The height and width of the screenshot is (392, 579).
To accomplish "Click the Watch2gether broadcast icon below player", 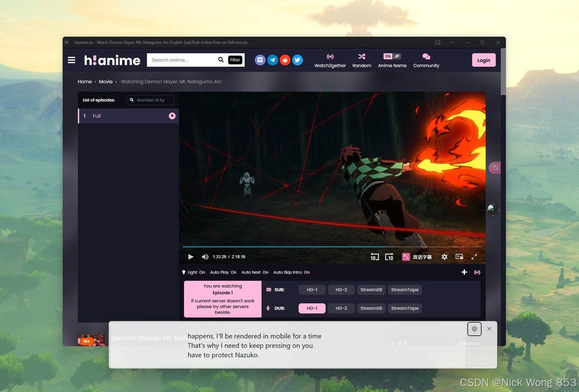I will tap(477, 272).
